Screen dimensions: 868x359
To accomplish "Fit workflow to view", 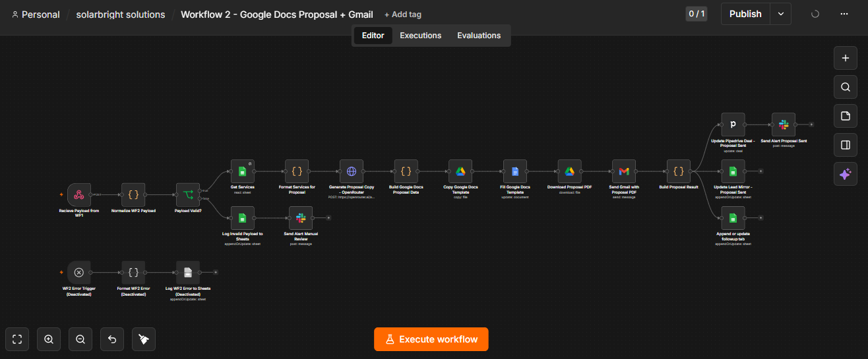I will coord(17,339).
